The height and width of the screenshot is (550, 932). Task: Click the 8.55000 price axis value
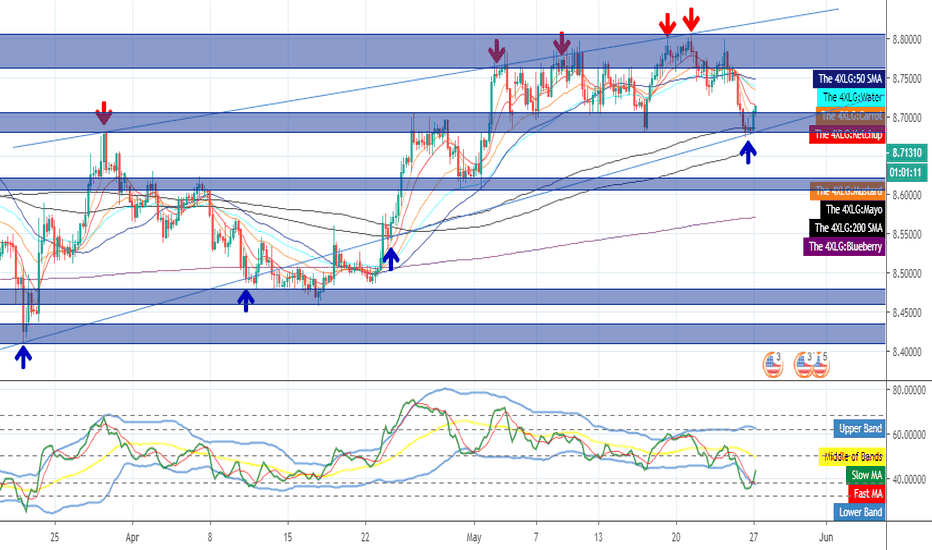point(906,235)
